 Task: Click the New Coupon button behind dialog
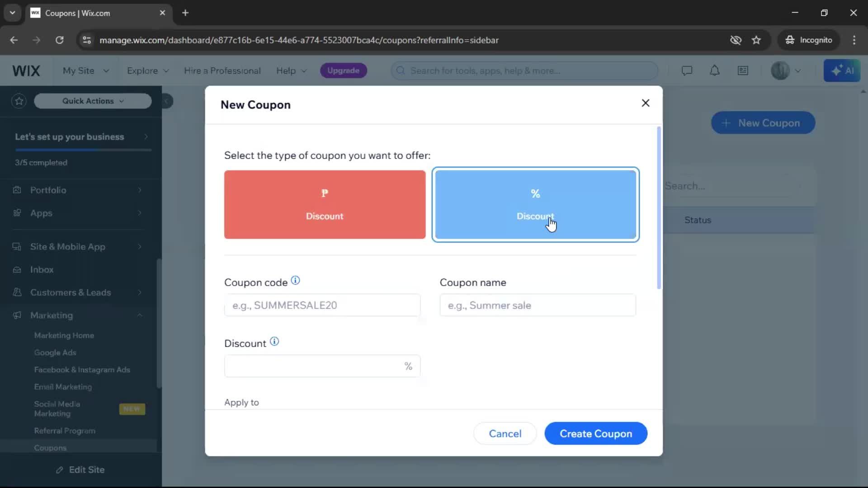click(x=763, y=123)
